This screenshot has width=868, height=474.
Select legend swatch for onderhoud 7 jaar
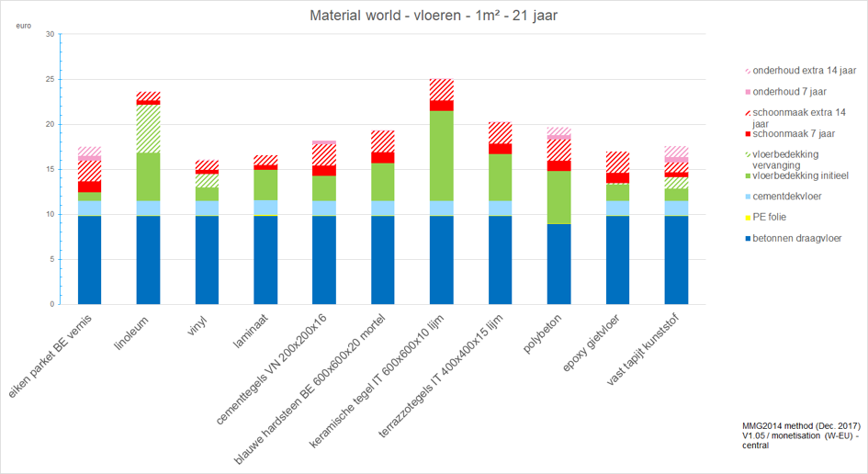pos(748,92)
